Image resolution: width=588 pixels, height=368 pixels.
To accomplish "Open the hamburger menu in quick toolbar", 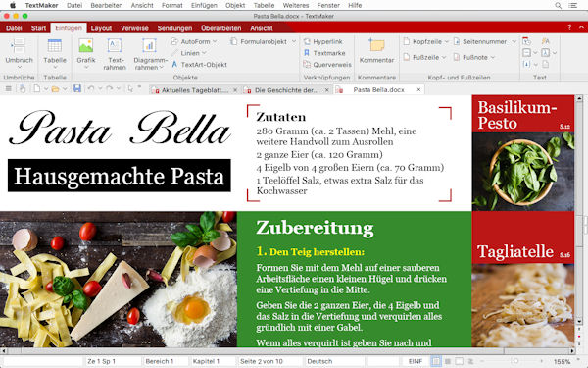I will click(x=8, y=89).
